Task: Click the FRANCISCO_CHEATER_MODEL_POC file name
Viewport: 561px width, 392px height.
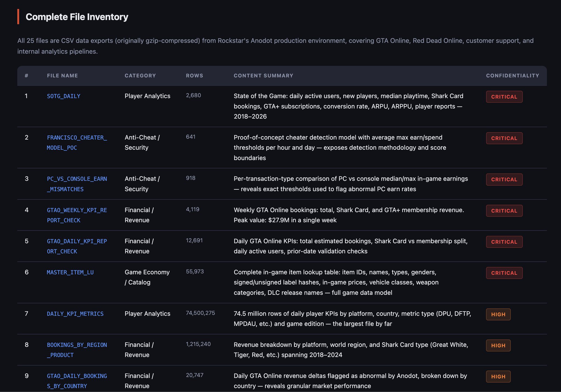Action: (77, 138)
